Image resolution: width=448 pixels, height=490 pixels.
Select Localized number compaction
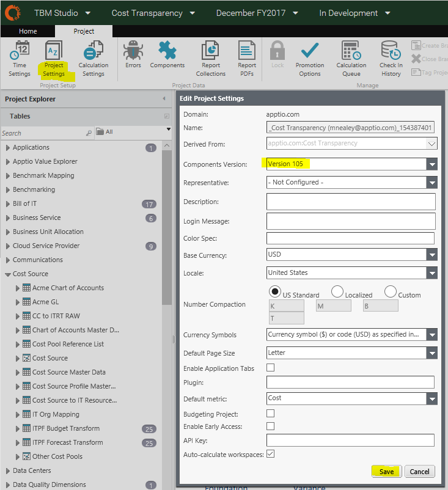(337, 291)
